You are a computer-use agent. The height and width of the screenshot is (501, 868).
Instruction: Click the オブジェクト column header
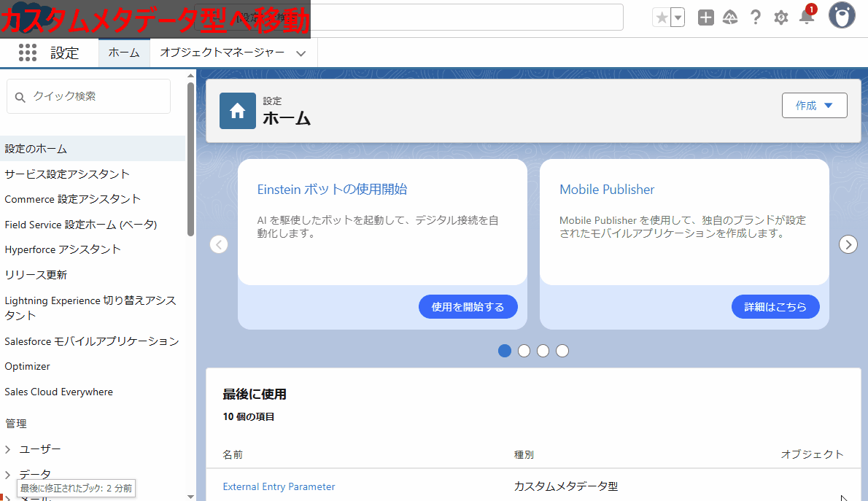tap(812, 454)
